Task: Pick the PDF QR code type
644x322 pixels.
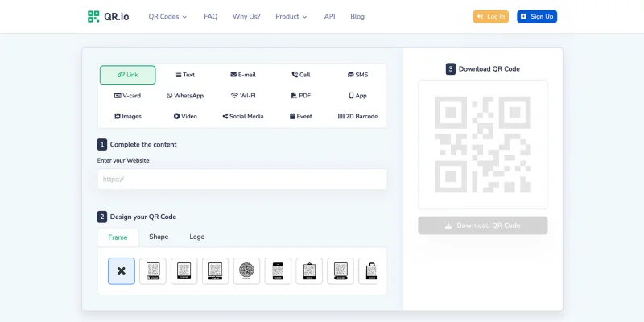Action: 300,96
